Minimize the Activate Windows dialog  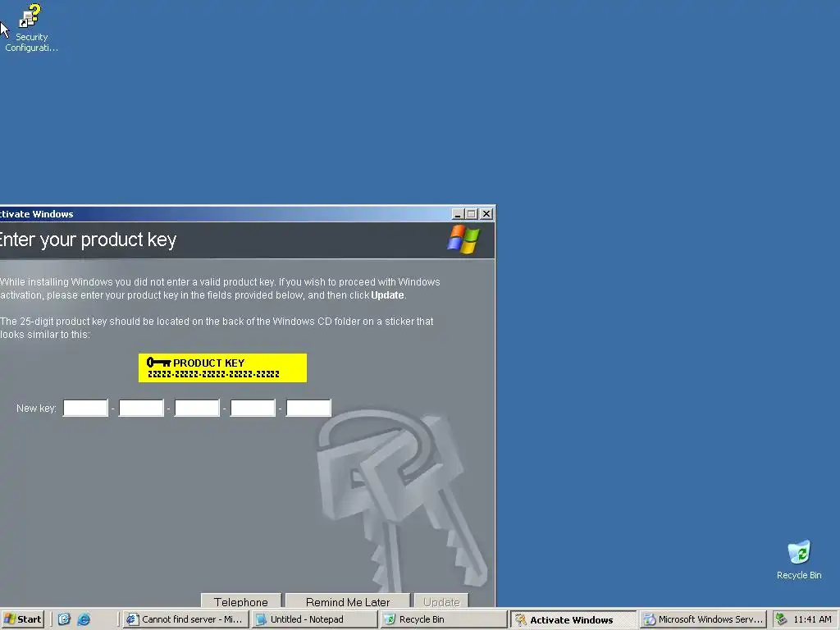[x=458, y=214]
